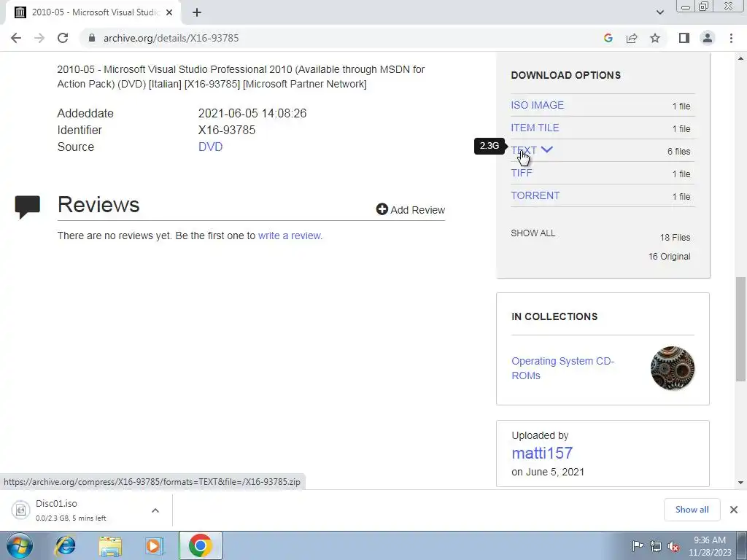Follow the 'write a review' link
Screen dimensions: 747x560
pyautogui.click(x=290, y=236)
